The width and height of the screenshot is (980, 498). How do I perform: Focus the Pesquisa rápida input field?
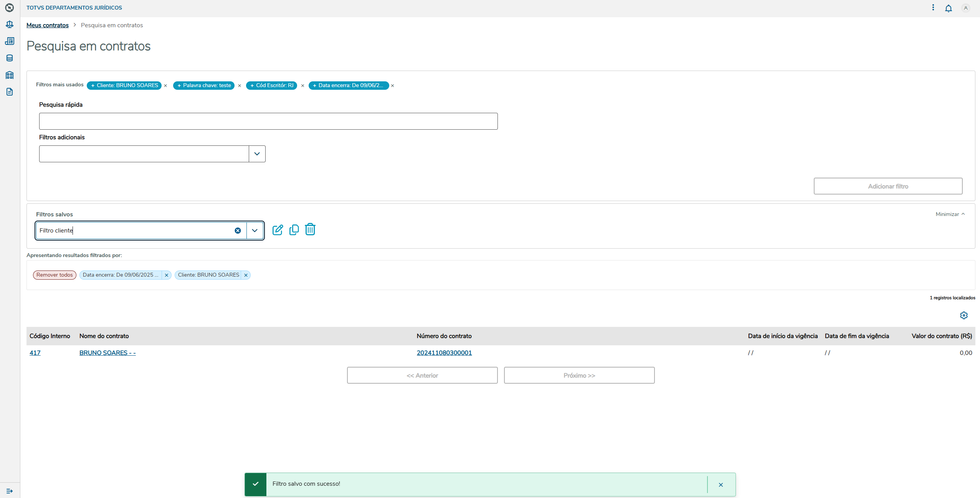(x=268, y=121)
